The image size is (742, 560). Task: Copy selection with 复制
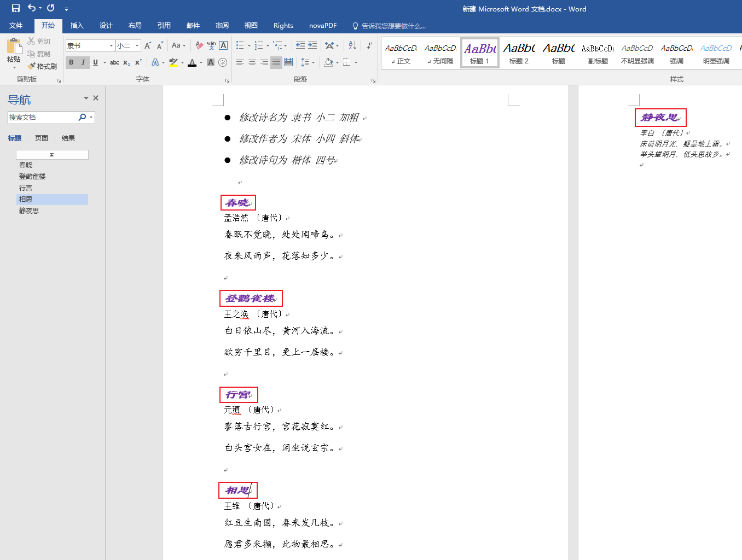pos(39,54)
